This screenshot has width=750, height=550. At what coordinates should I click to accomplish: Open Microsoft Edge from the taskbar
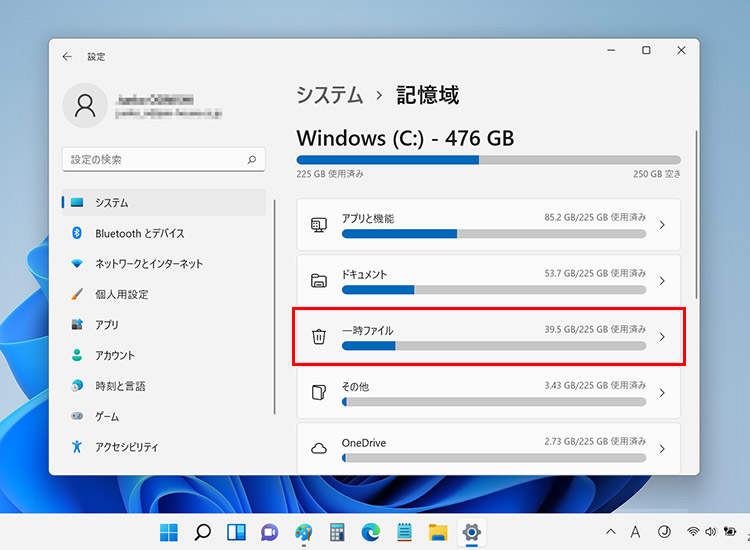[x=371, y=532]
